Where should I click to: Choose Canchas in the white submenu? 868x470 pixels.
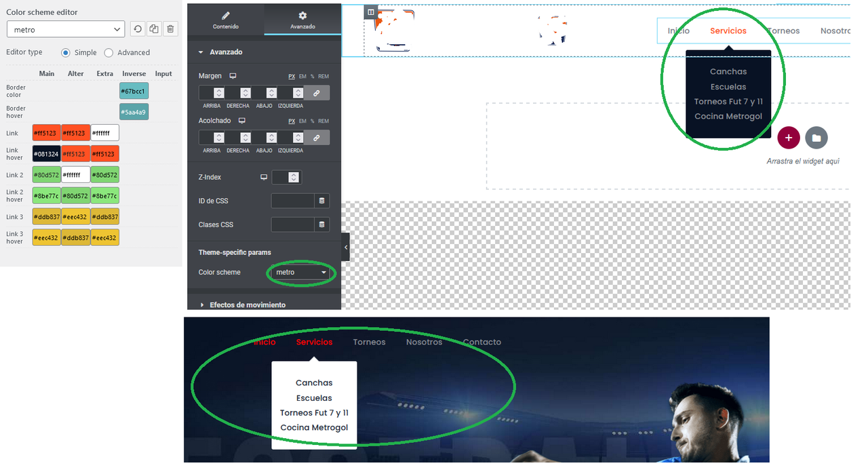coord(314,383)
